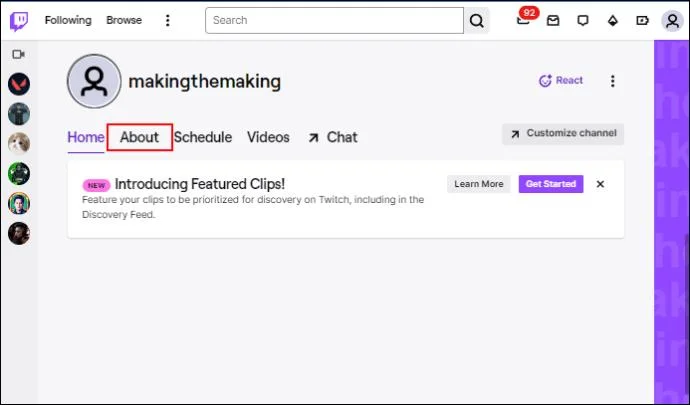Click the Turbo ad-free icon
Screen dimensions: 690x405
tap(642, 20)
